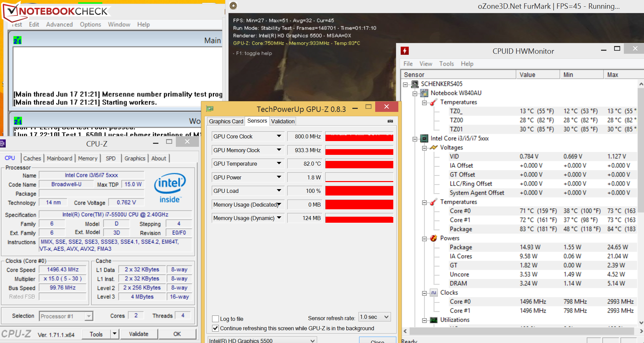Switch to the Caches tab in CPU-Z
The height and width of the screenshot is (343, 644).
pyautogui.click(x=32, y=158)
